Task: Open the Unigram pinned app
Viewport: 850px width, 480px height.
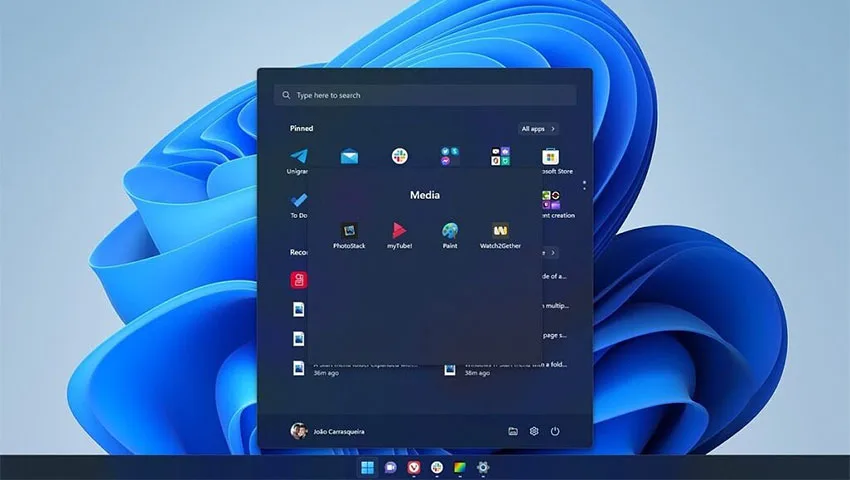Action: (298, 161)
